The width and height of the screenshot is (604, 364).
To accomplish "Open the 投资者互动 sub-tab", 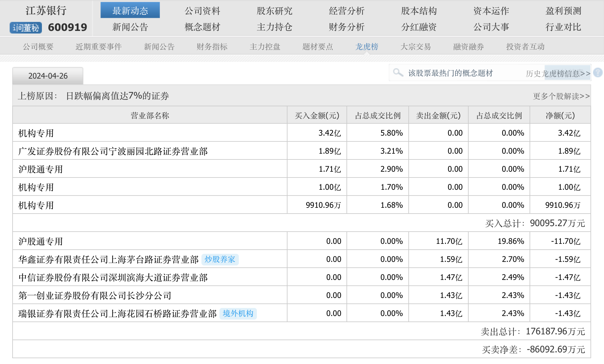I will pyautogui.click(x=525, y=47).
